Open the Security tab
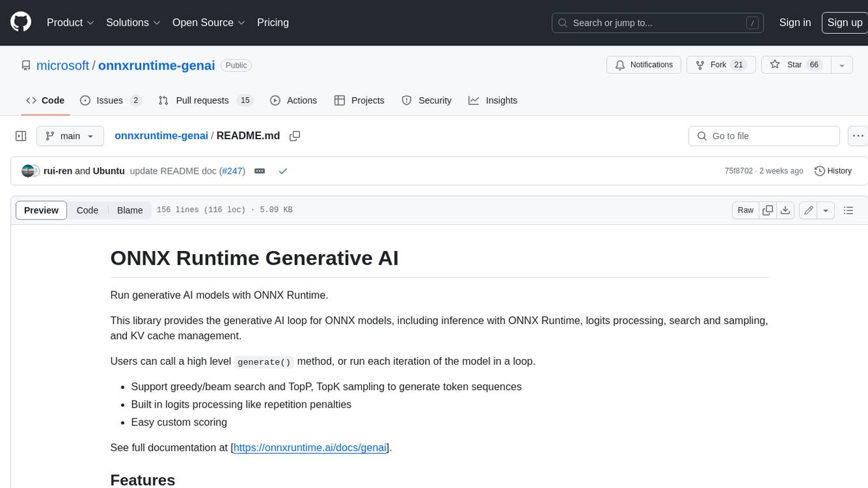 pos(426,100)
